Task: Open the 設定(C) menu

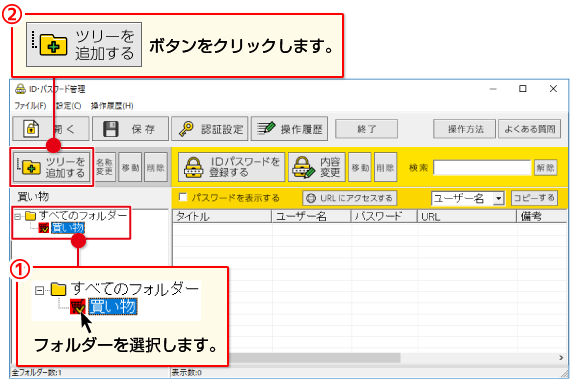Action: tap(68, 106)
